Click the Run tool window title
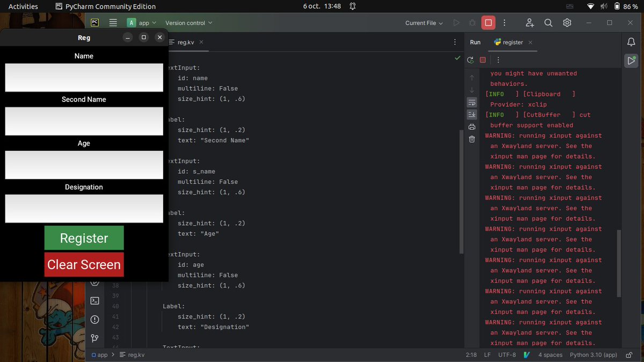The height and width of the screenshot is (362, 644). (475, 42)
